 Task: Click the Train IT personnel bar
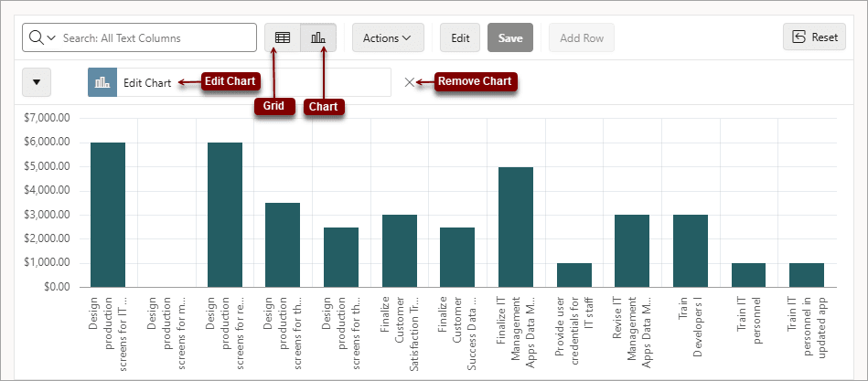coord(748,275)
